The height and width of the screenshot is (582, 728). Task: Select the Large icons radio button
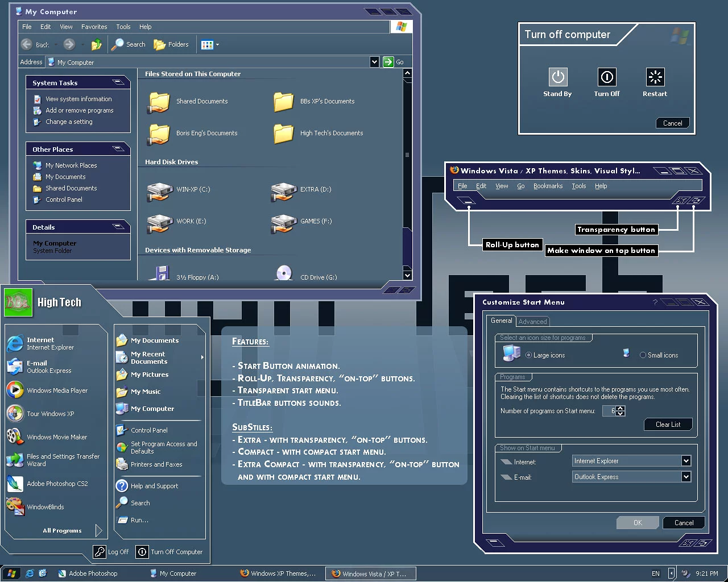coord(529,355)
